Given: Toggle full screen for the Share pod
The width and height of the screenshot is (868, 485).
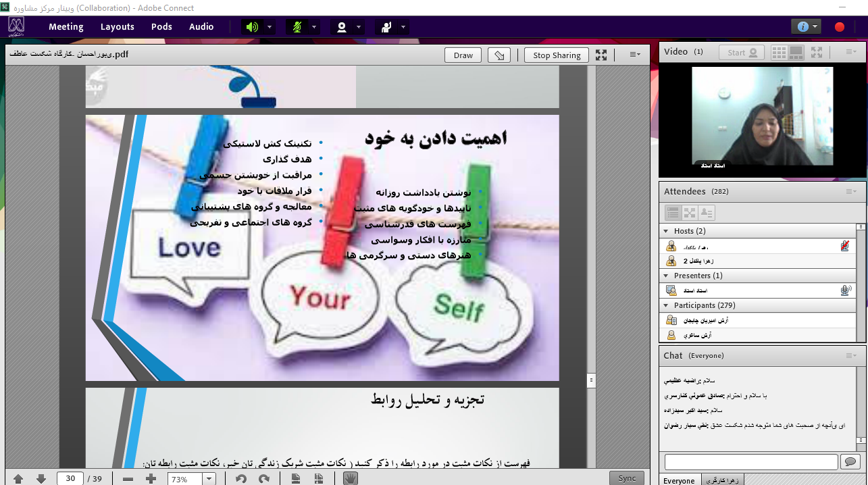Looking at the screenshot, I should [x=601, y=55].
